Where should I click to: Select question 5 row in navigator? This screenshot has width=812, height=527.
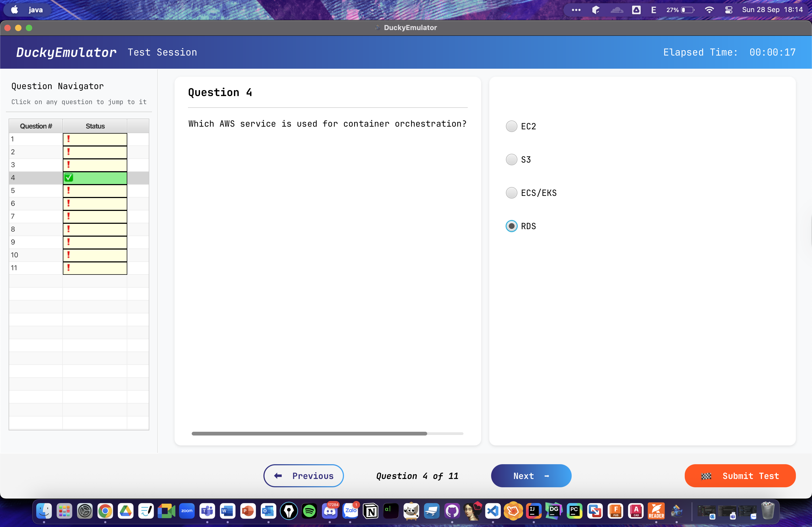click(x=79, y=191)
